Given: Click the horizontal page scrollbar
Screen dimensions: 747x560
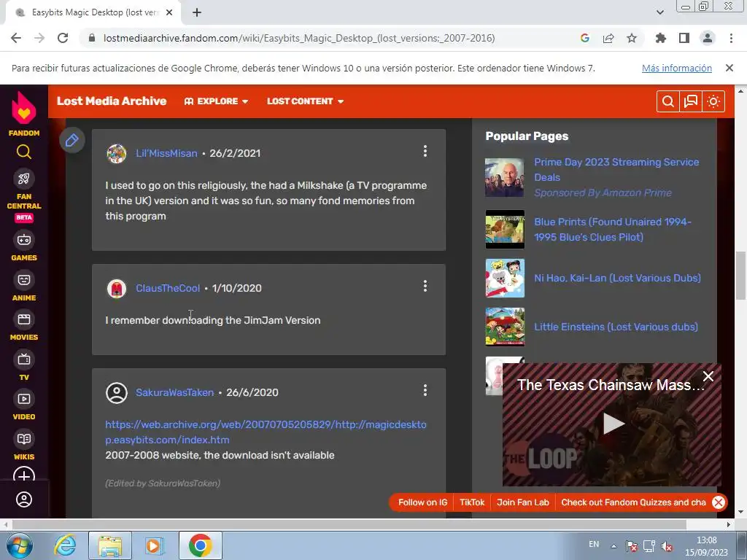Looking at the screenshot, I should coord(349,524).
